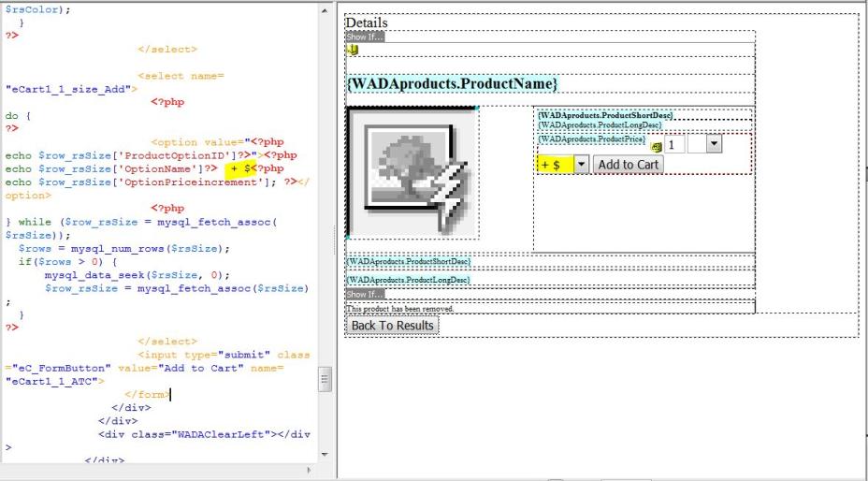
Task: Click the yellow PHP shield icon under Show If
Action: (x=353, y=51)
